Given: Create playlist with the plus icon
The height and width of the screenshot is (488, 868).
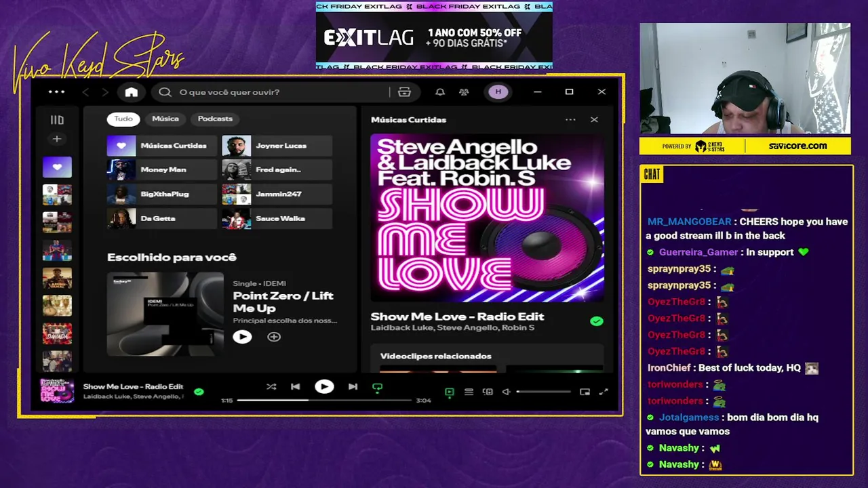Looking at the screenshot, I should pos(57,139).
